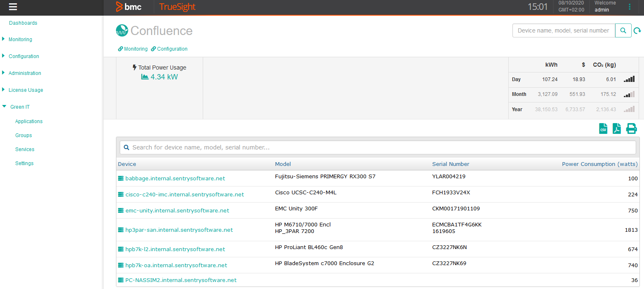Click the search magnifier icon
644x289 pixels.
coord(623,30)
